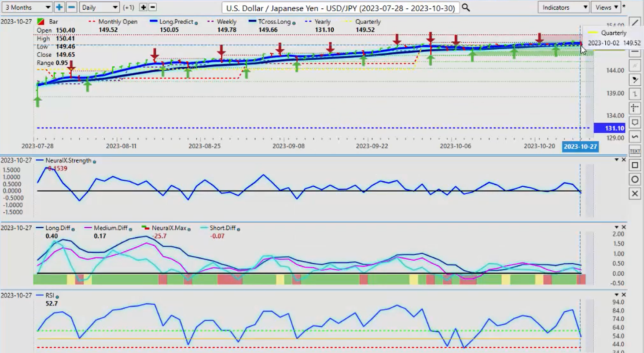The height and width of the screenshot is (353, 644).
Task: Click the Monthly Open legend entry
Action: (x=113, y=22)
